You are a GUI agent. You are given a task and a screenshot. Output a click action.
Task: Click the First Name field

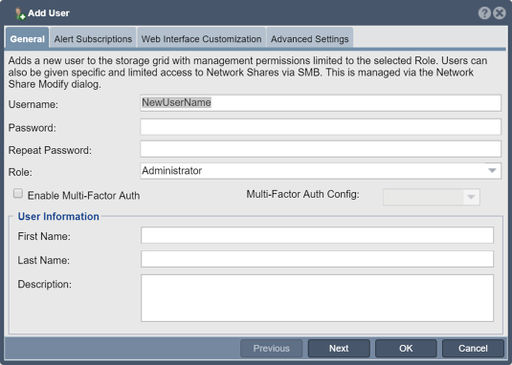point(317,235)
